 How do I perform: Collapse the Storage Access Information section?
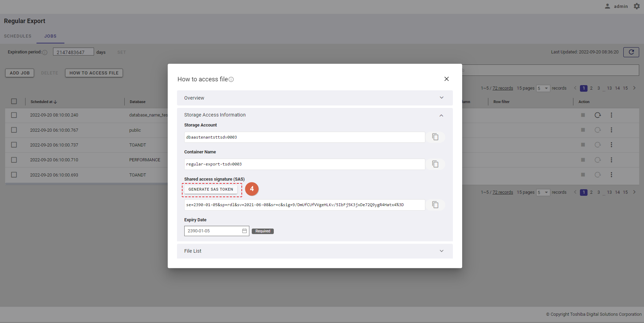[x=442, y=115]
